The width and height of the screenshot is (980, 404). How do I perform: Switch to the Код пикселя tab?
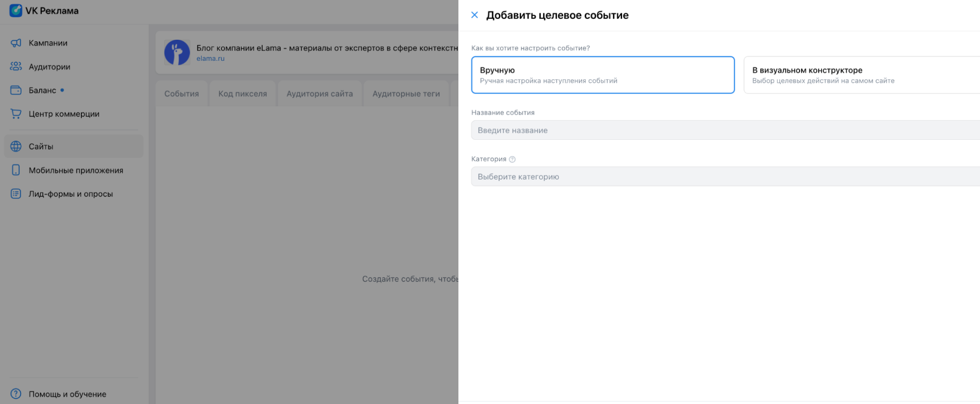[243, 94]
